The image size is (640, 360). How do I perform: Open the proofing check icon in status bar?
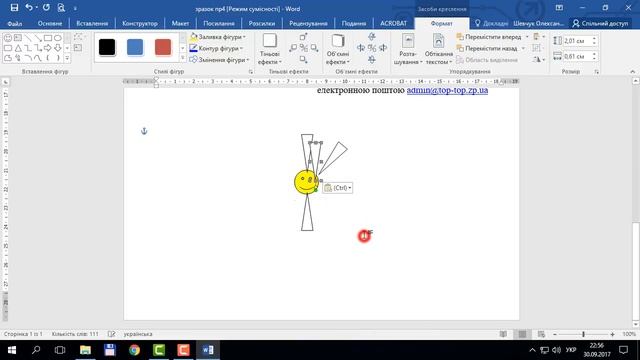tap(111, 334)
